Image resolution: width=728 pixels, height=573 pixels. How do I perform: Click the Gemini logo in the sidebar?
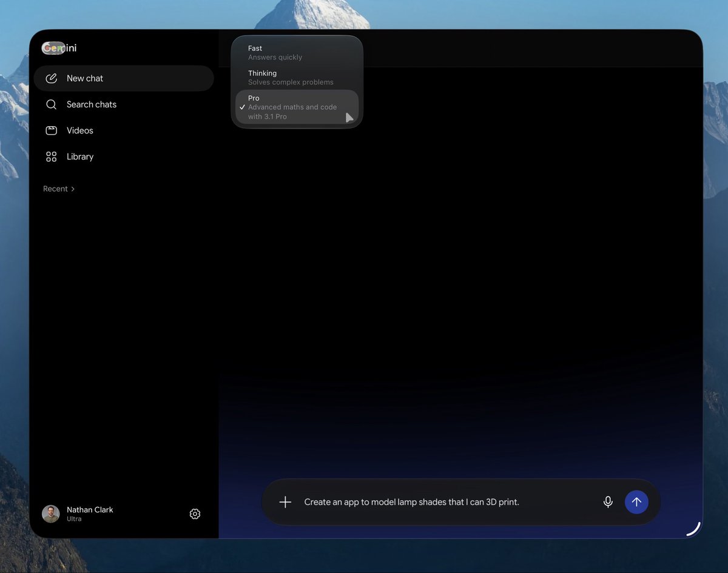click(x=59, y=48)
